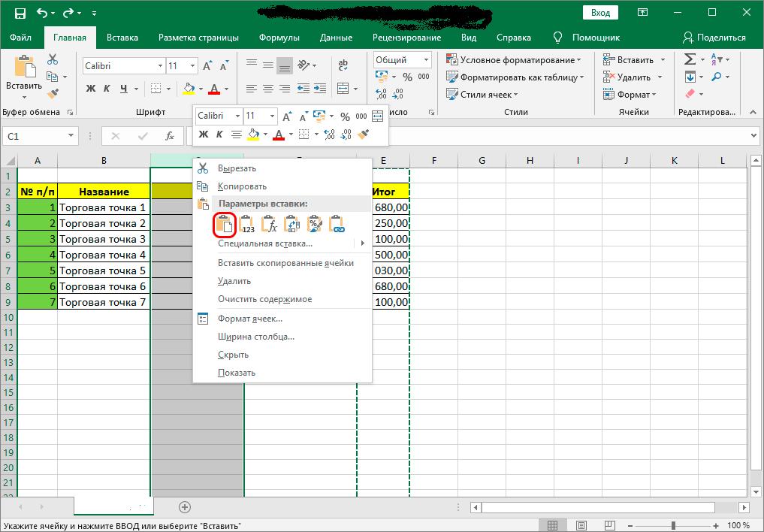
Task: Add a new sheet with plus button
Action: point(185,507)
